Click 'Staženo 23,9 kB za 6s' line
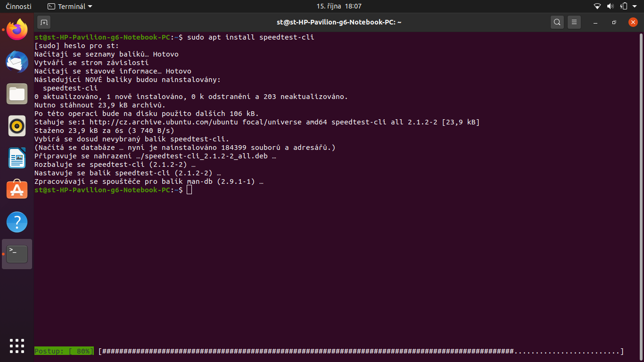The width and height of the screenshot is (644, 362). (x=104, y=131)
